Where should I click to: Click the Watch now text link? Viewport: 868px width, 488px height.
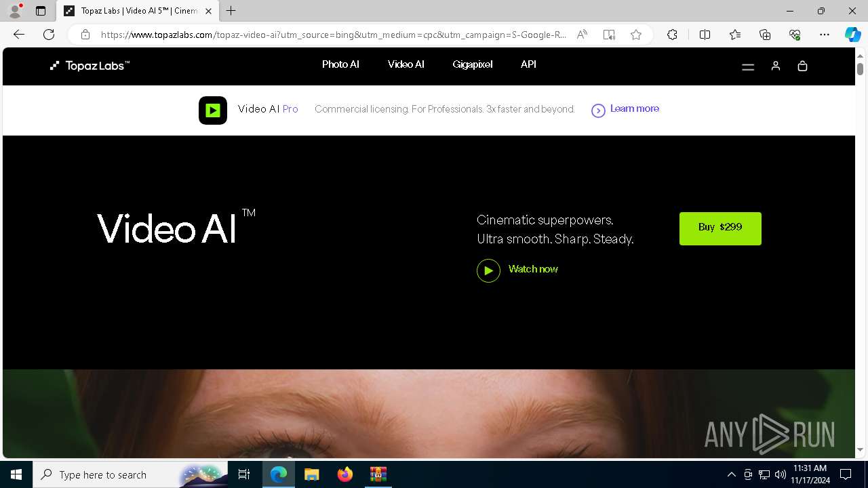click(x=533, y=269)
